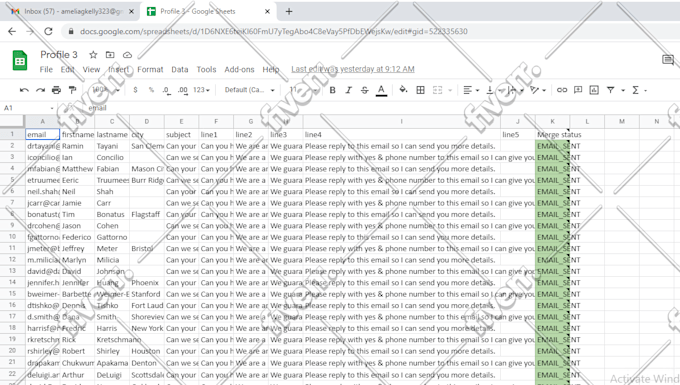Open merge cells options arrow

coord(450,90)
